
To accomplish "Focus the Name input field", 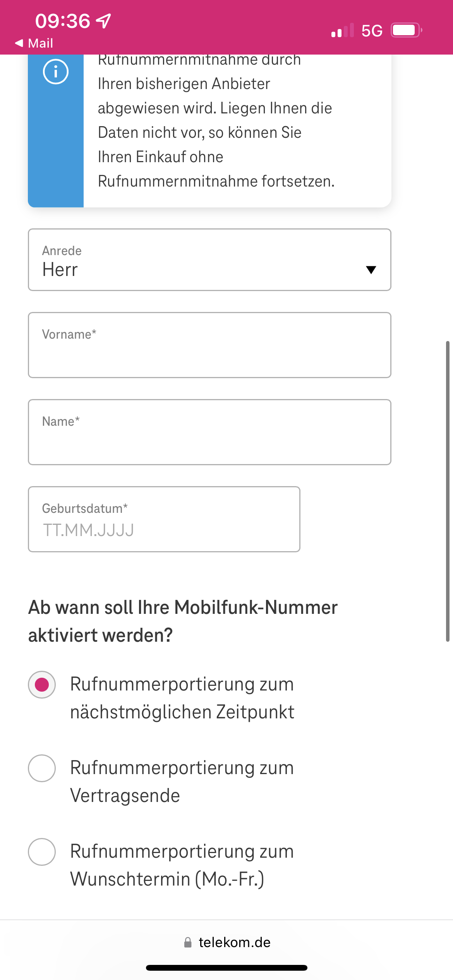I will pyautogui.click(x=209, y=432).
